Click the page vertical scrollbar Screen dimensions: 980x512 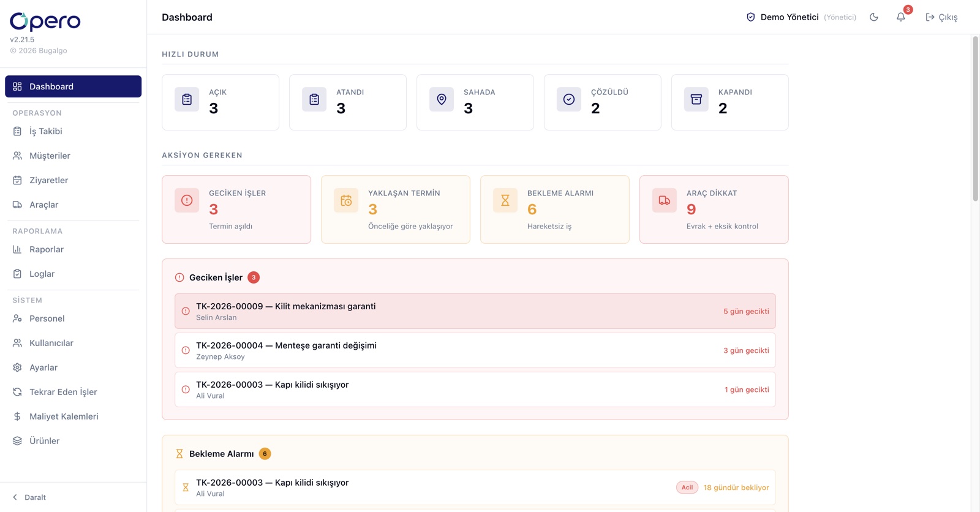point(975,119)
